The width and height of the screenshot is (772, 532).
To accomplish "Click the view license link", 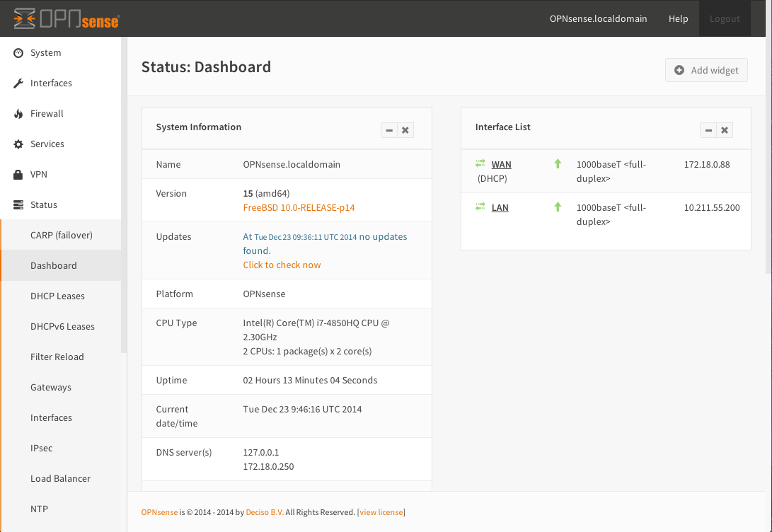I will (381, 512).
